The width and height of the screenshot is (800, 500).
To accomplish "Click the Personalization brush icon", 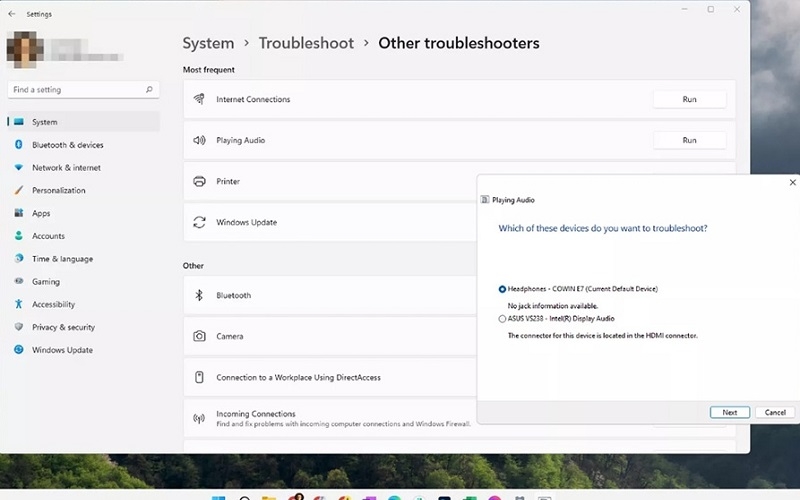I will [19, 190].
